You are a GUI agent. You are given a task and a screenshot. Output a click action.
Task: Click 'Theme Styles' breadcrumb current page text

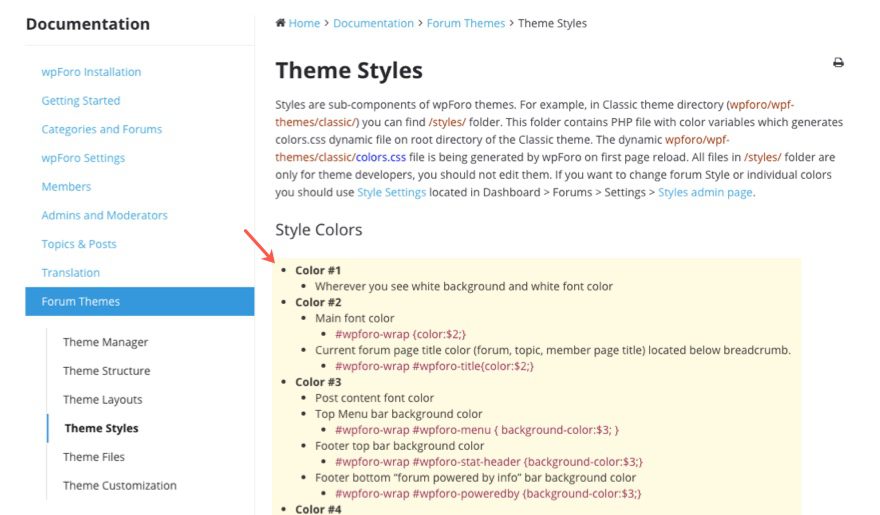[552, 24]
